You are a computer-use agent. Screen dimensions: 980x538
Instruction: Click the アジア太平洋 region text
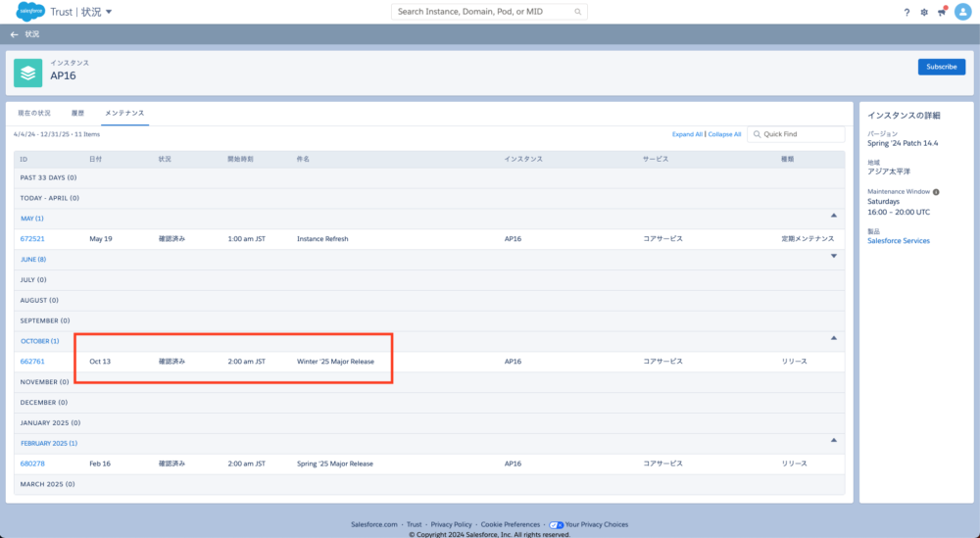click(x=890, y=171)
